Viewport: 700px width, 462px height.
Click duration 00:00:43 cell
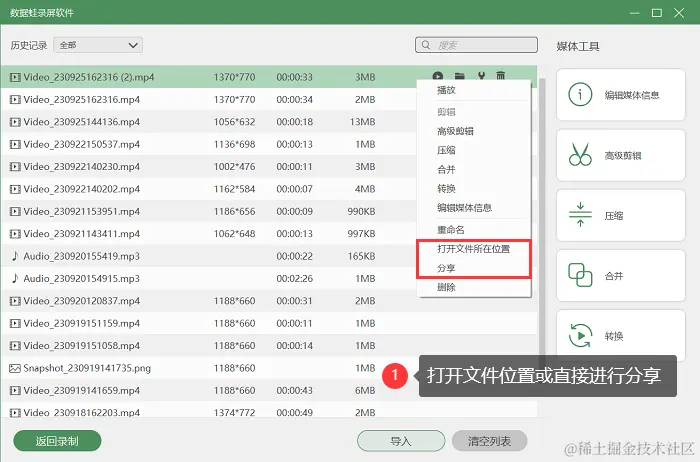pos(295,391)
